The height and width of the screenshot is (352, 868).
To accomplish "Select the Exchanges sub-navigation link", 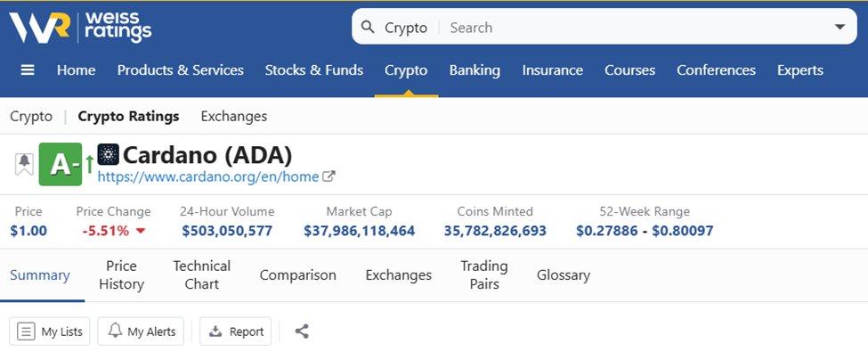I will [x=233, y=117].
